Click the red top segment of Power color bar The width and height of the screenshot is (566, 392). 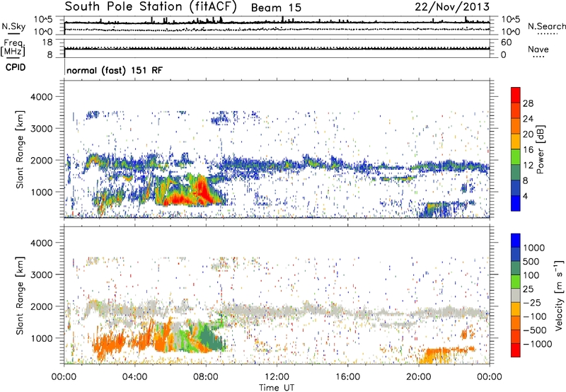(516, 95)
